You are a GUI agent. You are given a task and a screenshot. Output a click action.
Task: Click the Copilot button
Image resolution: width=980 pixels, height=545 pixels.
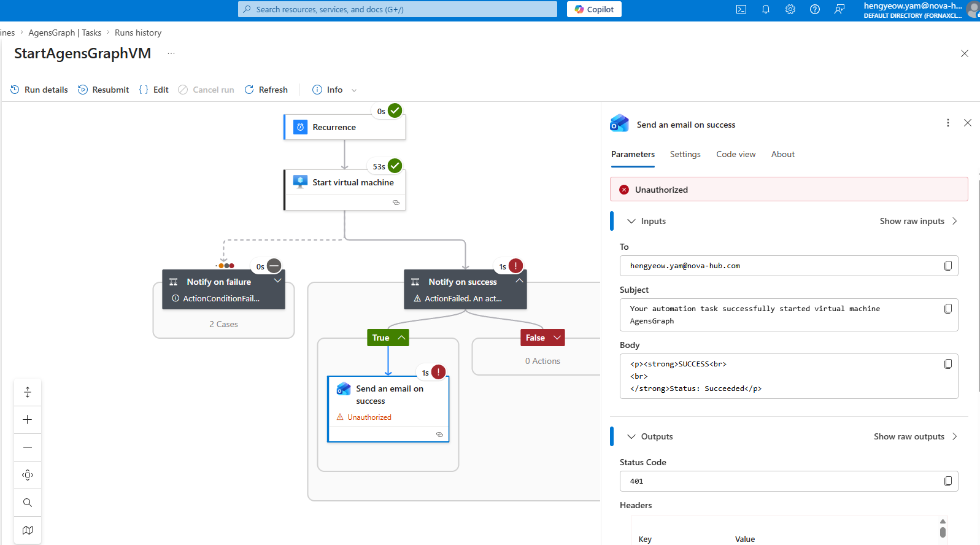pyautogui.click(x=594, y=9)
